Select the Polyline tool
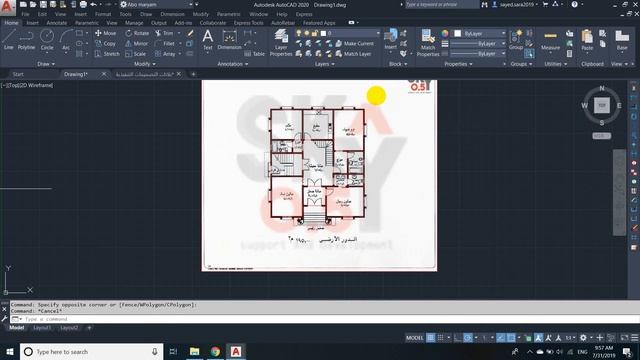 coord(26,40)
